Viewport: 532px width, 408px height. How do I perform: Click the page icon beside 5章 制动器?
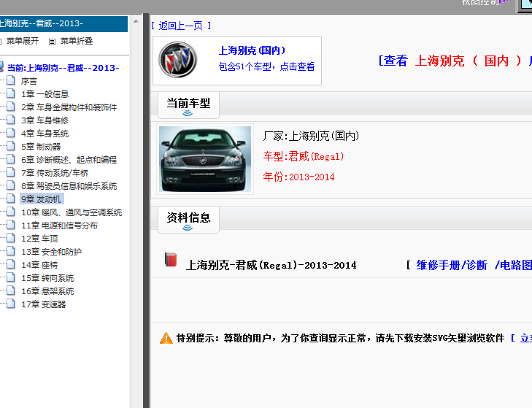point(11,146)
